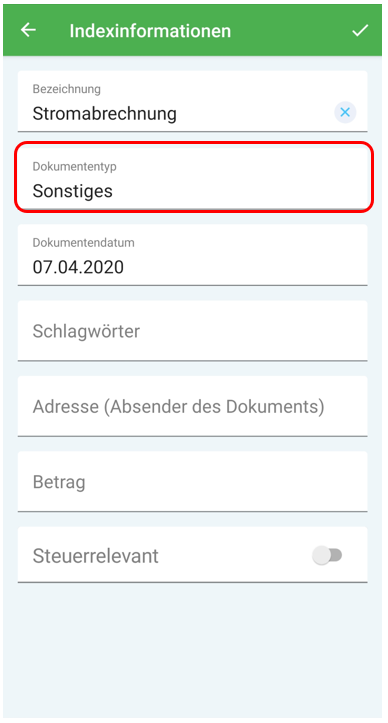The width and height of the screenshot is (388, 723).
Task: Enable the Steuerrelevant switch
Action: tap(327, 556)
